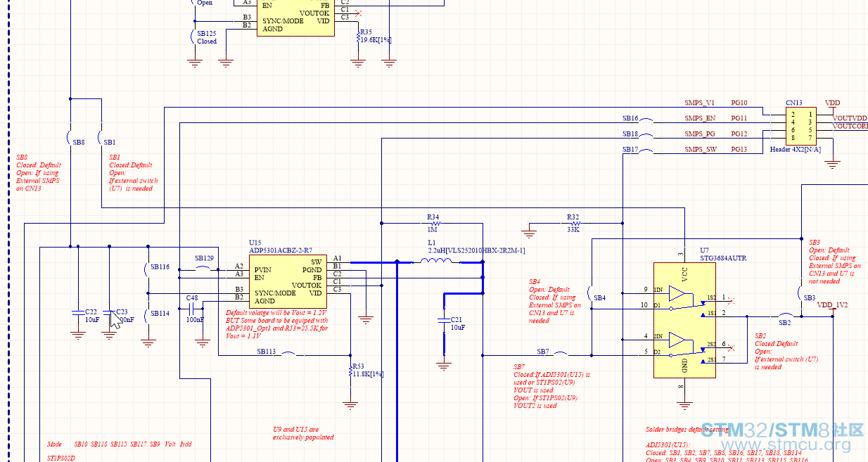This screenshot has width=868, height=462.
Task: Select the C48 100nF capacitor symbol
Action: pos(192,308)
